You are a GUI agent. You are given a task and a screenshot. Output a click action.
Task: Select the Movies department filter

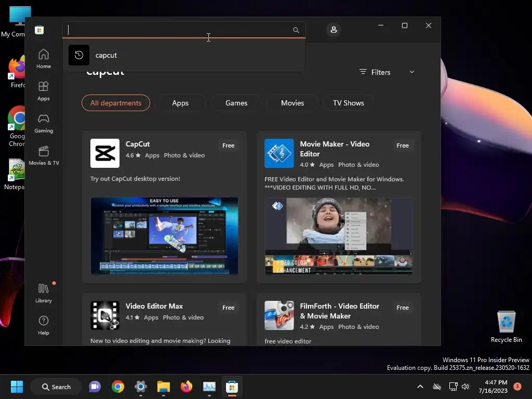(292, 103)
